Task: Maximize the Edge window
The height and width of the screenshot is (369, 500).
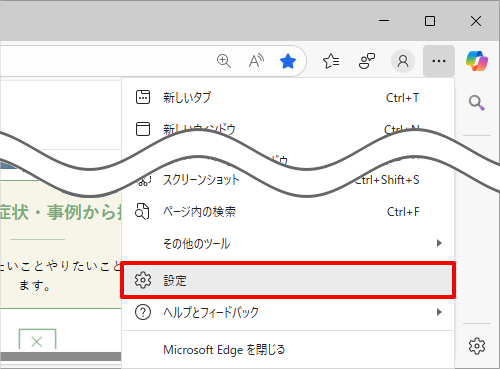Action: coord(430,21)
